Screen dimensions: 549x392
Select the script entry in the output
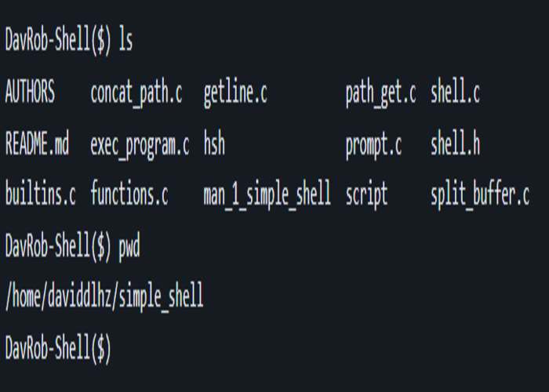pyautogui.click(x=366, y=195)
